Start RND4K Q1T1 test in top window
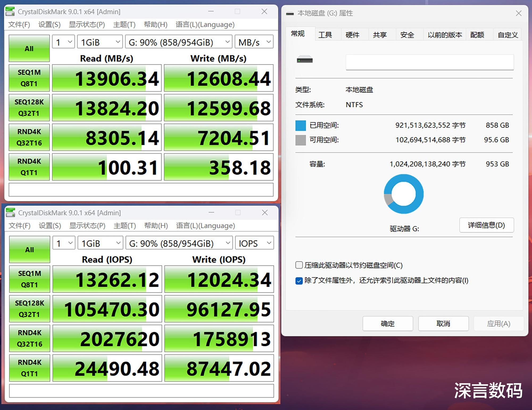 (x=29, y=167)
